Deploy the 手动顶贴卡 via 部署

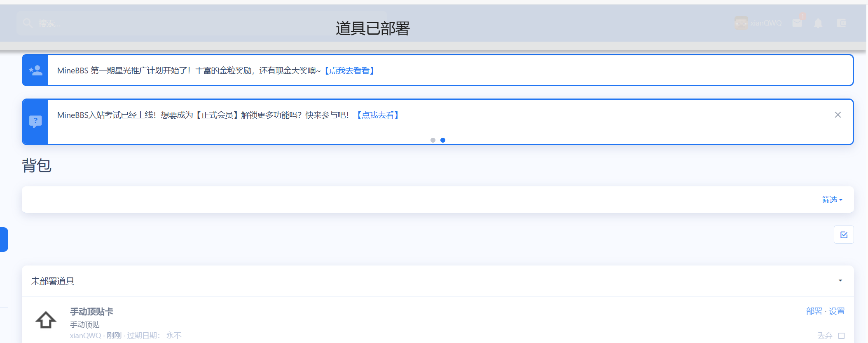point(814,311)
